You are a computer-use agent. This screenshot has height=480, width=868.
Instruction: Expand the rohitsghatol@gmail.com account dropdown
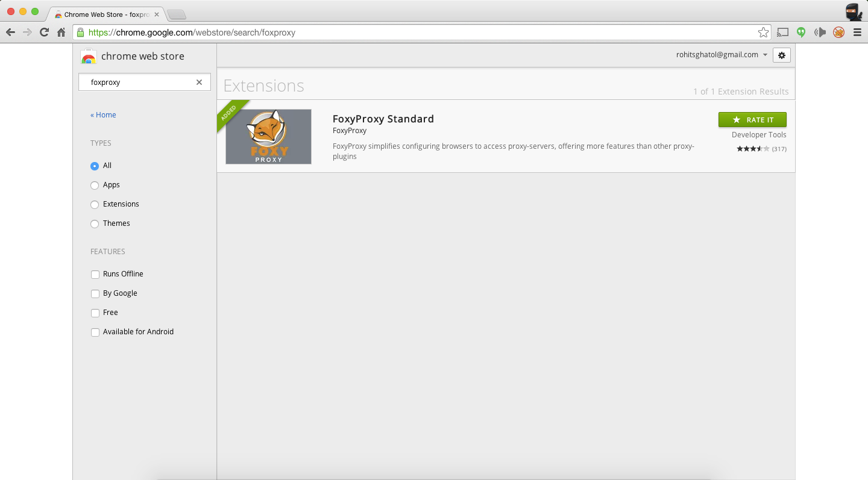pos(722,55)
